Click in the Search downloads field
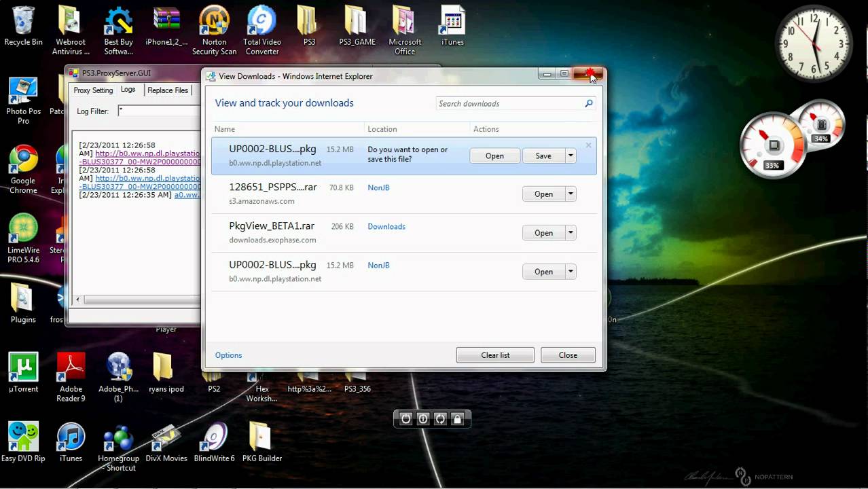This screenshot has height=489, width=868. point(509,103)
